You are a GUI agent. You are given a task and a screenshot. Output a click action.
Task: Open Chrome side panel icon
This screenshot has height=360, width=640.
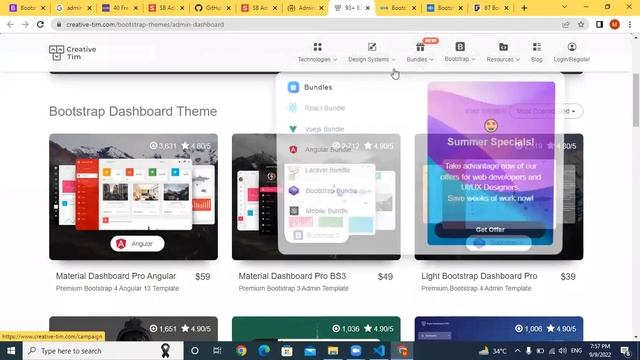(599, 24)
